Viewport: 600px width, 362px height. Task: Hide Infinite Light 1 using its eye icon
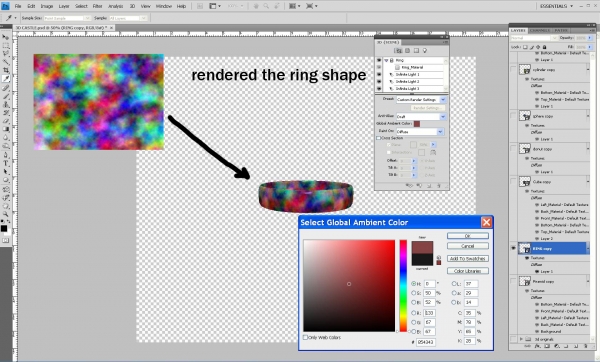tap(379, 75)
